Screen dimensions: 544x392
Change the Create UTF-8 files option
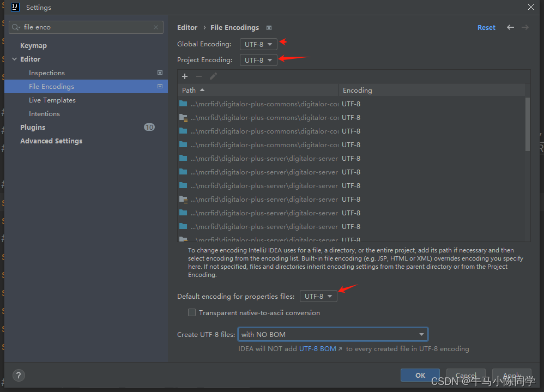click(333, 334)
